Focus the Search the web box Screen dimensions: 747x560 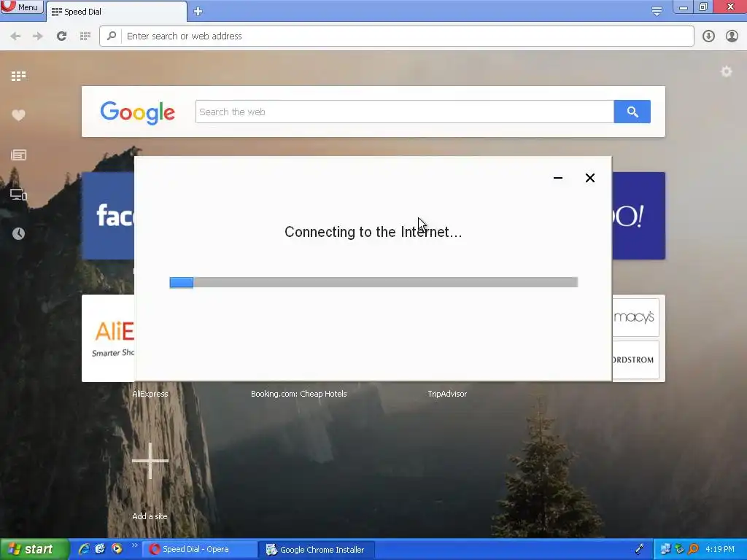[404, 112]
